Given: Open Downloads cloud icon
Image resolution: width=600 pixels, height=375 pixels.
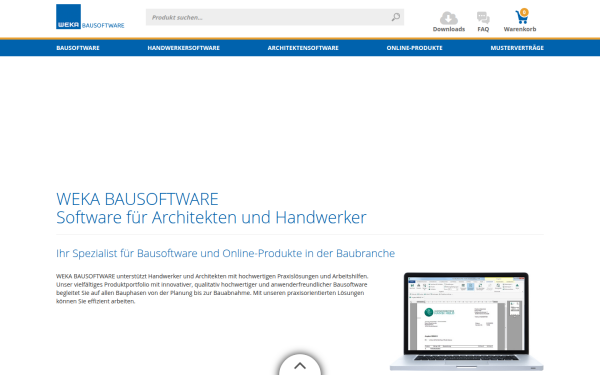Looking at the screenshot, I should [x=448, y=18].
